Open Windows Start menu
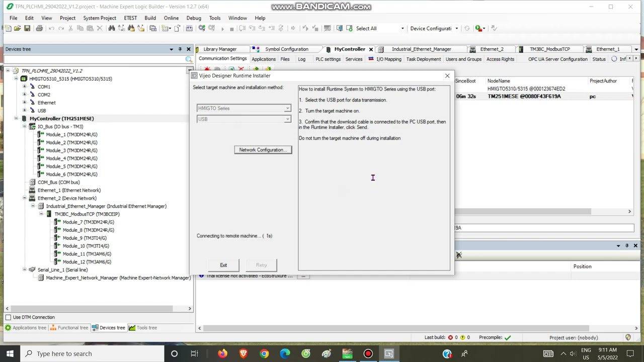This screenshot has height=362, width=644. [x=10, y=354]
